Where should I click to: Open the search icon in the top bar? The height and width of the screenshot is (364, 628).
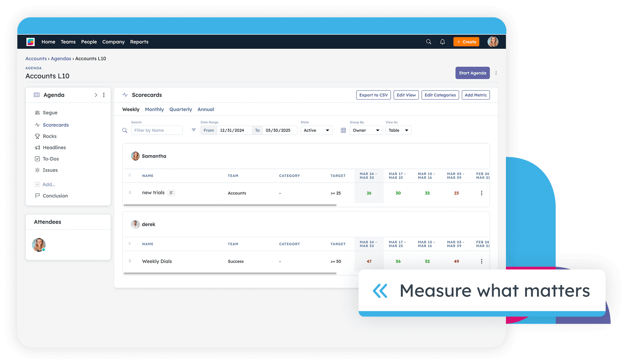point(428,41)
